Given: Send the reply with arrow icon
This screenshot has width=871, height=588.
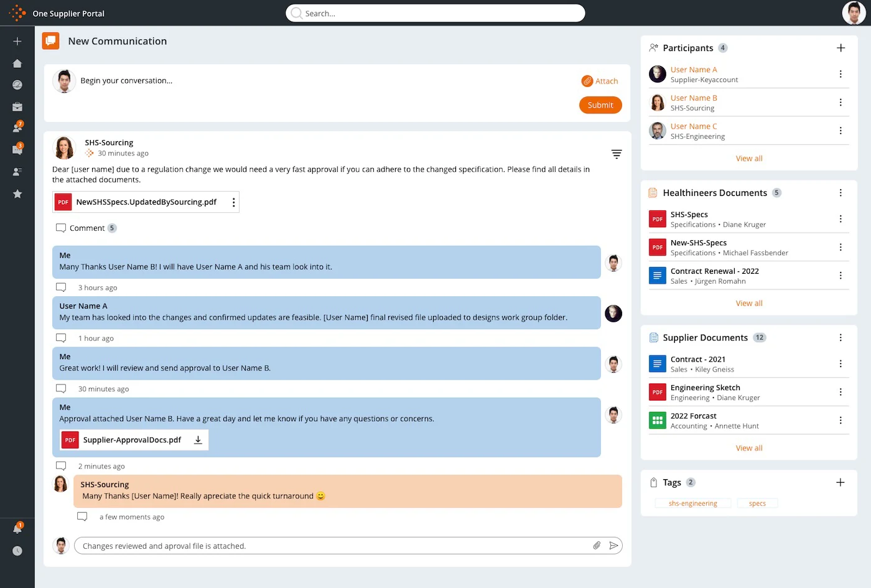Looking at the screenshot, I should click(x=613, y=546).
